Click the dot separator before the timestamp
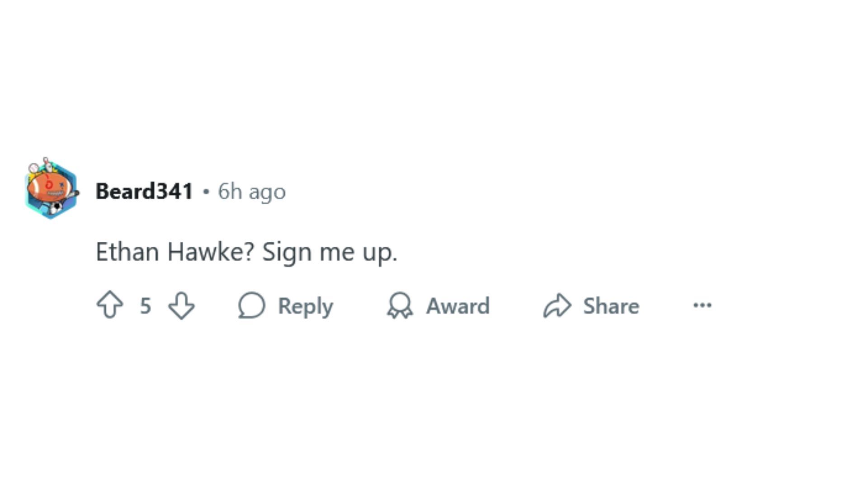 coord(206,192)
